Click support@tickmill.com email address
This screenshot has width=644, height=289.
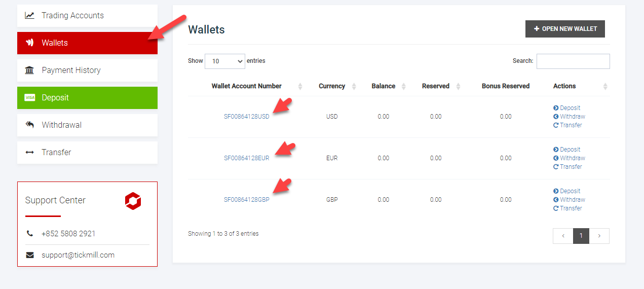(x=78, y=255)
